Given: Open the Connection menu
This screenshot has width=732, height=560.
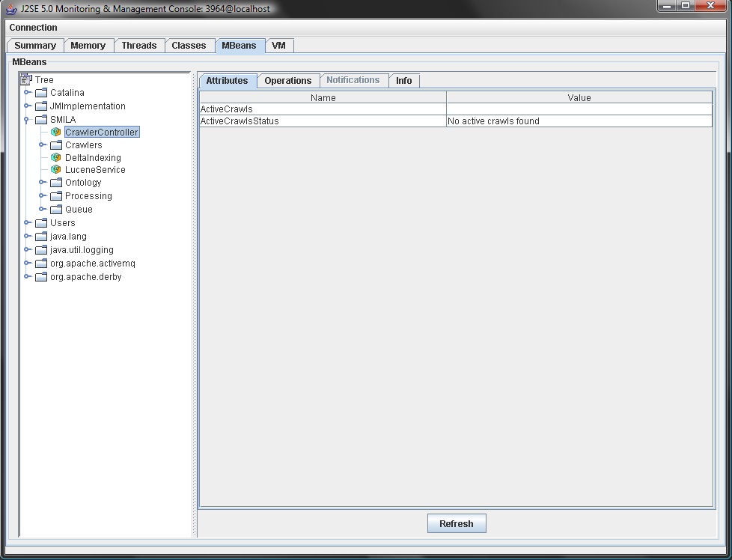Looking at the screenshot, I should 33,28.
